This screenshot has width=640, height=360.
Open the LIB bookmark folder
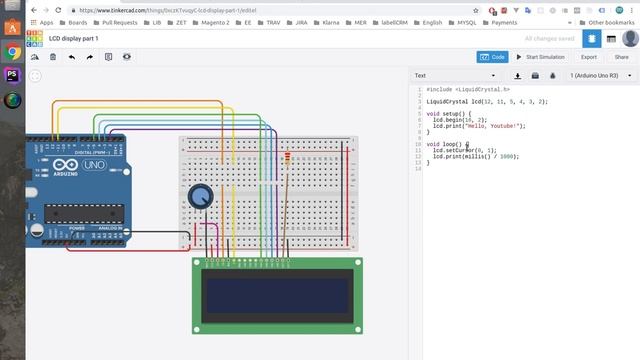(x=153, y=23)
